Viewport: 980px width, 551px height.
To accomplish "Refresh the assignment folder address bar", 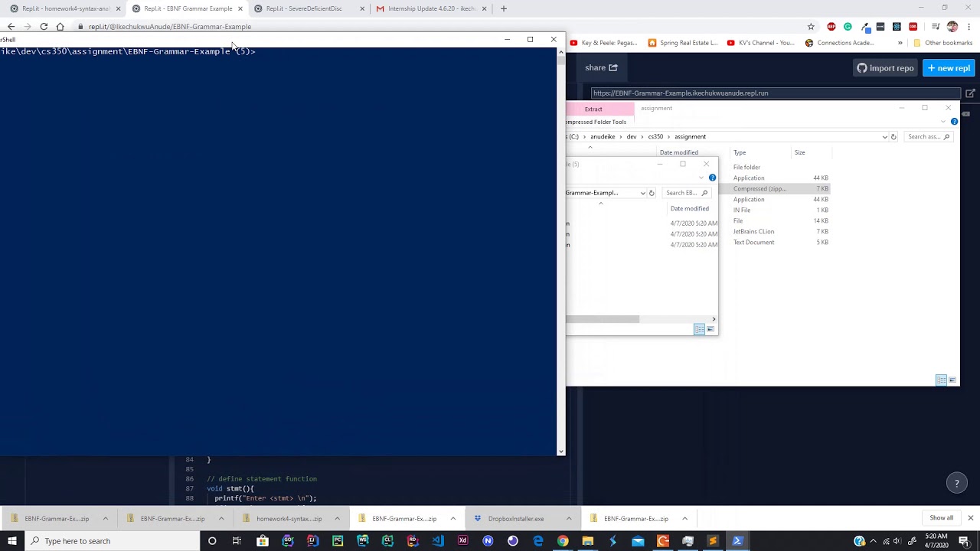I will coord(893,137).
